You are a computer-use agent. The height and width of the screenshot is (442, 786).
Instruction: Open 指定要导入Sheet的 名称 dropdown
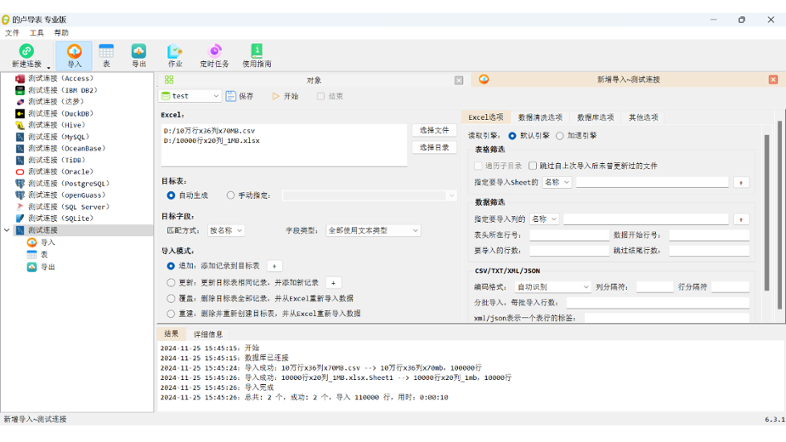tap(557, 182)
